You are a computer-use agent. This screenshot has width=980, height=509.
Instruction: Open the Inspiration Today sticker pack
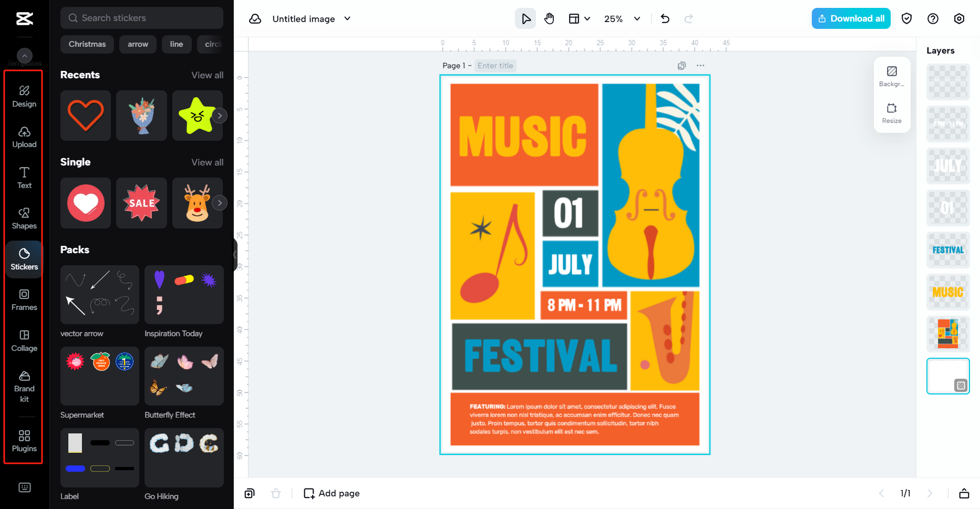(x=184, y=295)
